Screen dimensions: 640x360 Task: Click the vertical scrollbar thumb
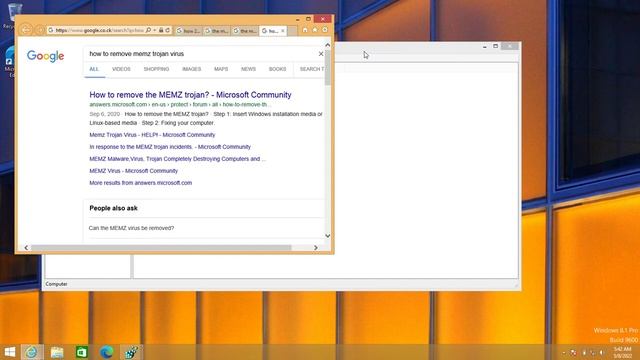click(x=327, y=67)
